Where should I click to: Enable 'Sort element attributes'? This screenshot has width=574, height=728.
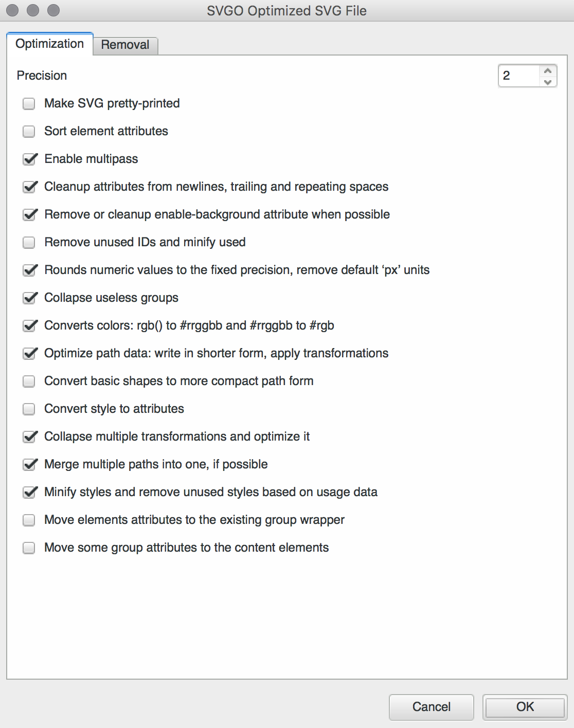29,131
